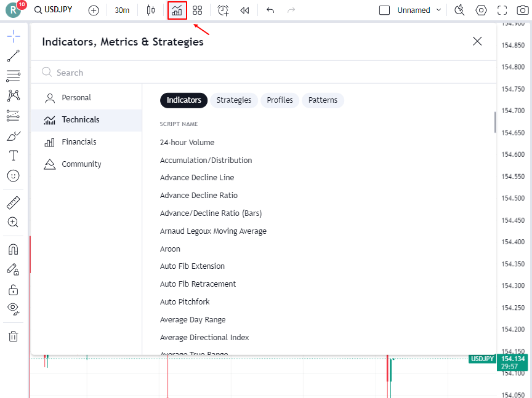Add Auto Fib Retracement indicator
The height and width of the screenshot is (398, 532).
point(198,284)
